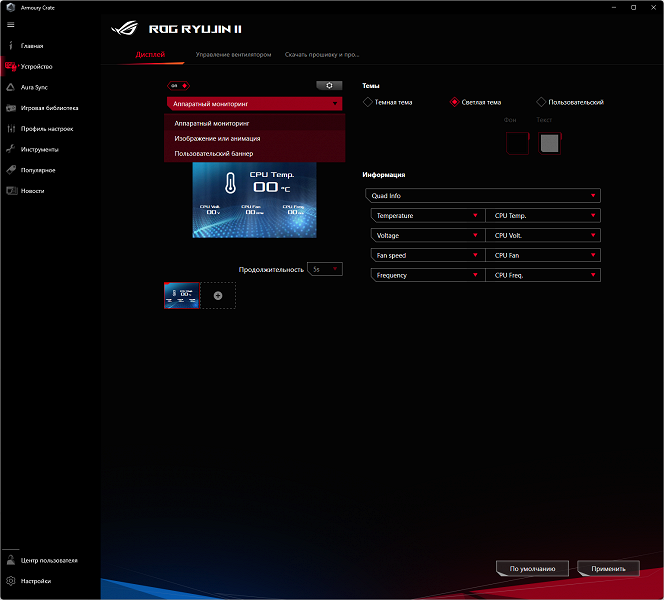664x600 pixels.
Task: Expand the Temperature category dropdown
Action: (428, 216)
